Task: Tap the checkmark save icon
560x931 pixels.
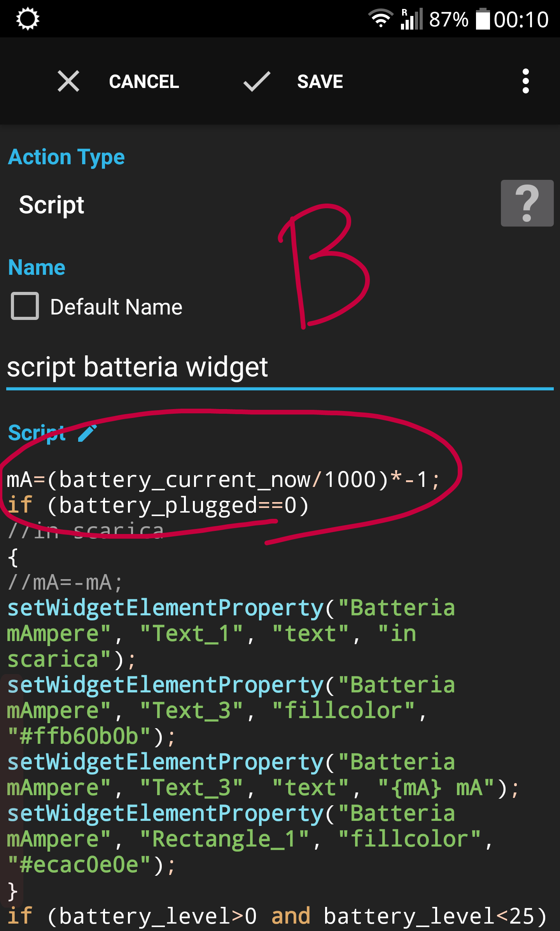Action: [x=257, y=81]
